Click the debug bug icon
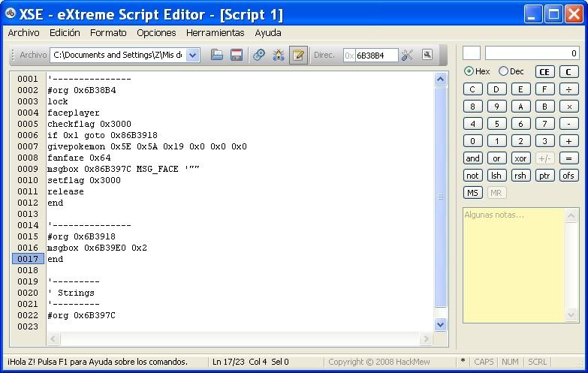 click(x=279, y=55)
